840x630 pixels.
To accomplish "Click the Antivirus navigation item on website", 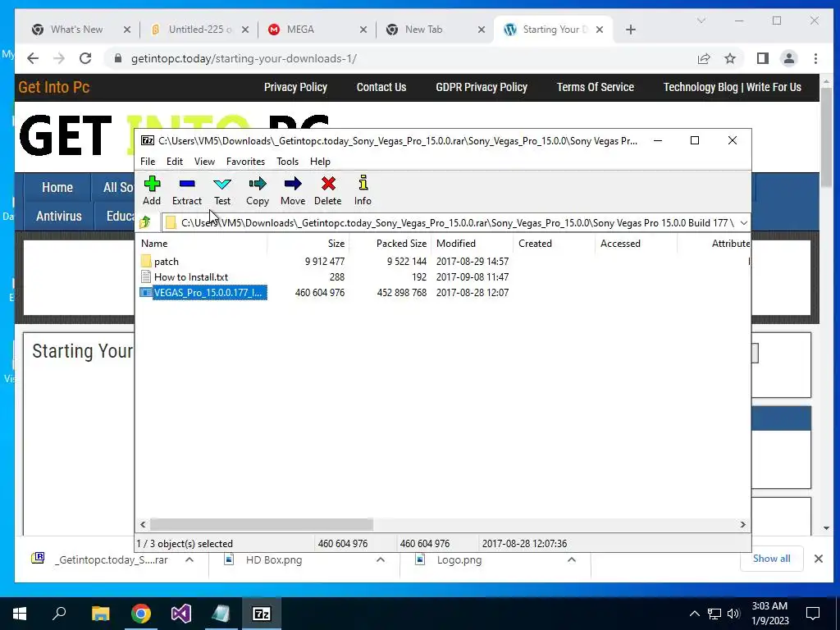I will click(59, 217).
